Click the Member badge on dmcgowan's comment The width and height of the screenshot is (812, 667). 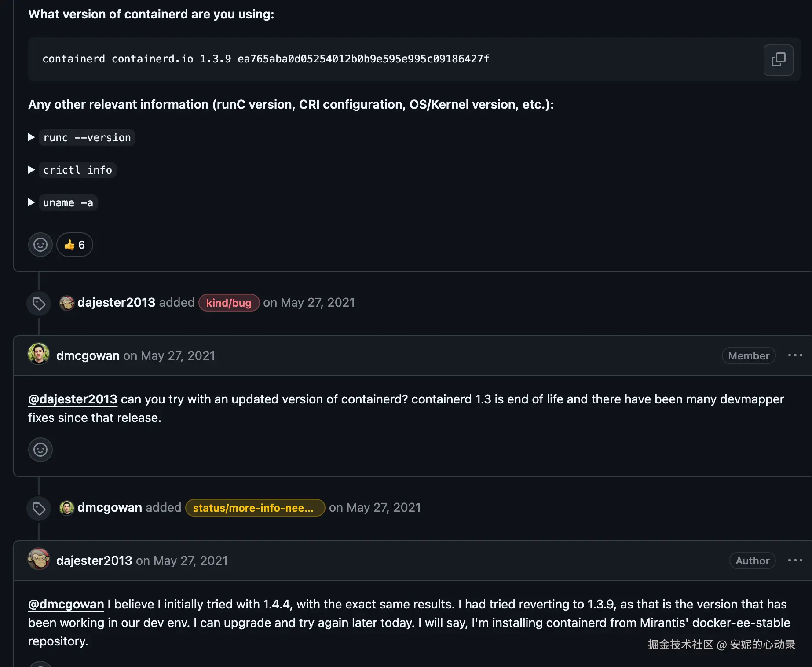(x=748, y=355)
